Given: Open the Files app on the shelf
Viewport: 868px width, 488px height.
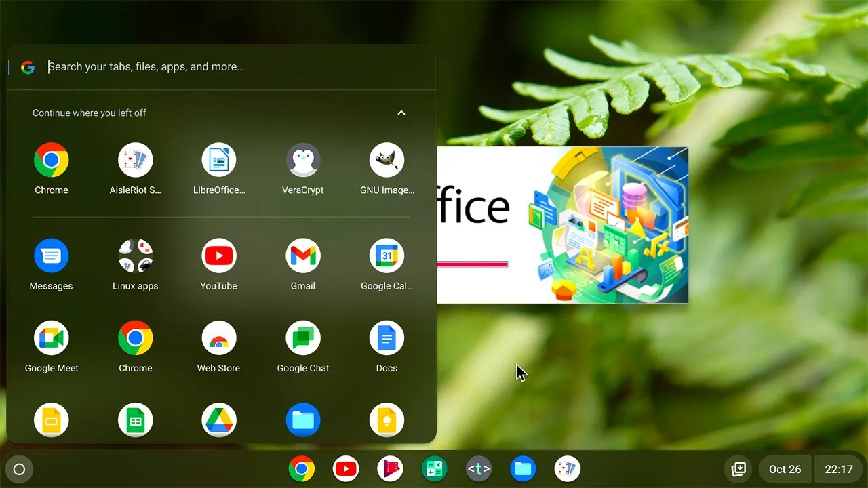Looking at the screenshot, I should [x=523, y=469].
